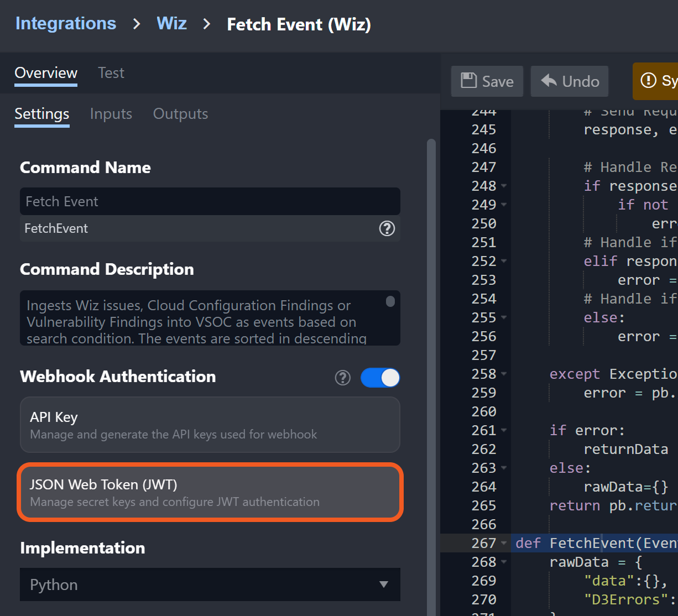This screenshot has width=678, height=616.
Task: Click the Command Description scrollbar thumb
Action: (x=390, y=301)
